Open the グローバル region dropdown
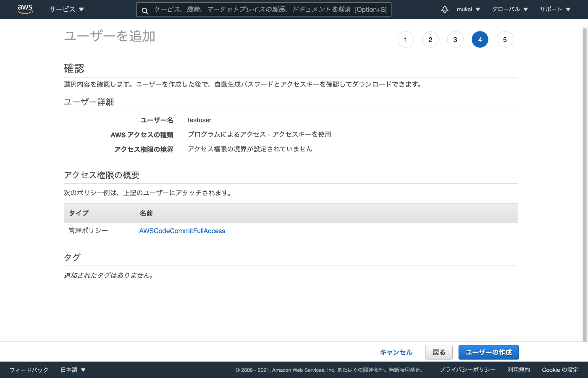Image resolution: width=588 pixels, height=378 pixels. pyautogui.click(x=510, y=9)
